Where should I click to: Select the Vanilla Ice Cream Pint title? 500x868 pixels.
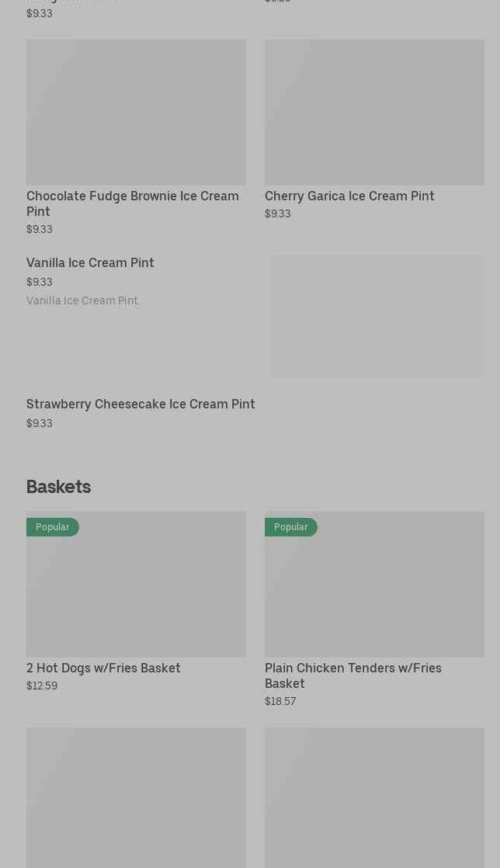tap(90, 262)
